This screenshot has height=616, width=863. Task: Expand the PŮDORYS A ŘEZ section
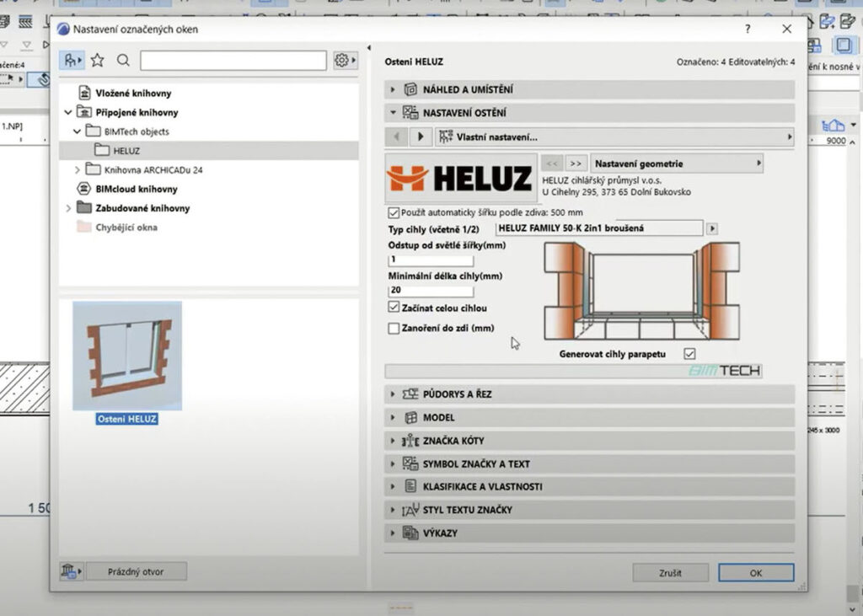pyautogui.click(x=393, y=394)
